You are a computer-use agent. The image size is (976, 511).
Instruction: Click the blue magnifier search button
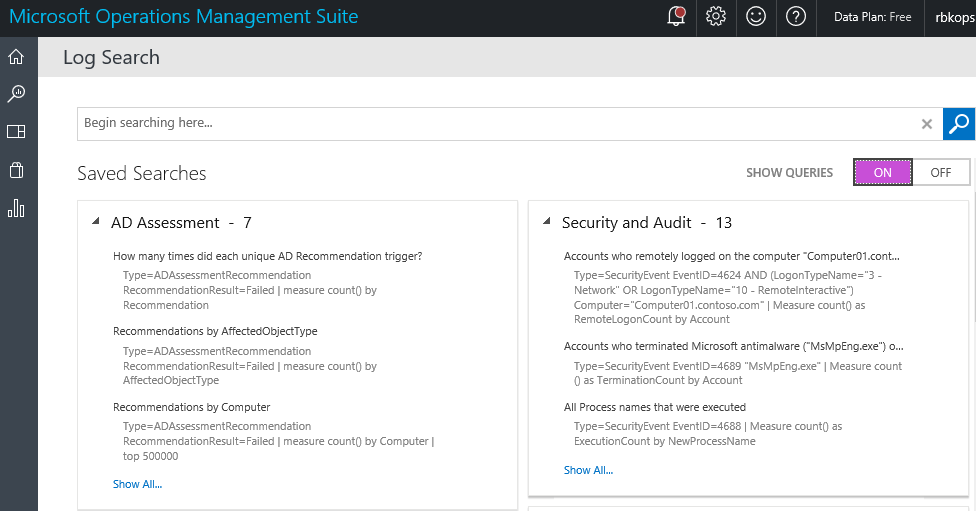[959, 124]
